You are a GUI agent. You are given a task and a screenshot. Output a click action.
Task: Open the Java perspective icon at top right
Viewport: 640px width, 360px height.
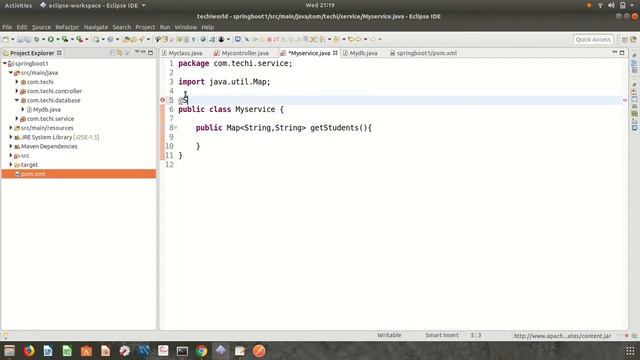click(x=633, y=40)
